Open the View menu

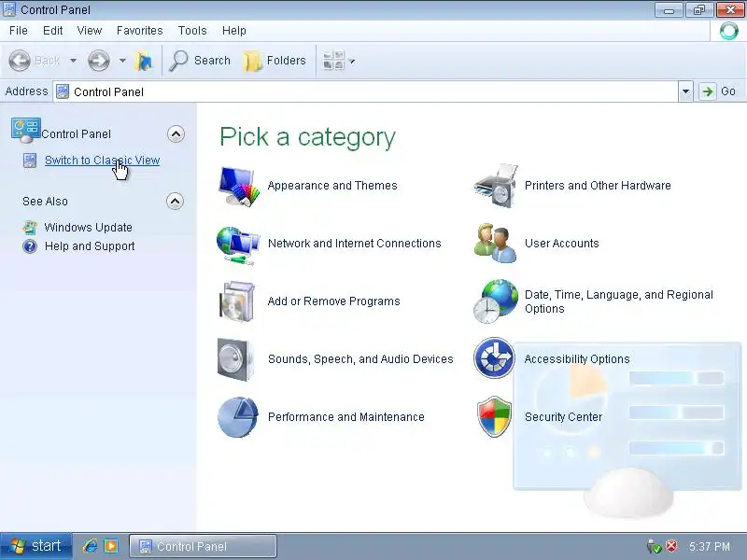[x=90, y=31]
